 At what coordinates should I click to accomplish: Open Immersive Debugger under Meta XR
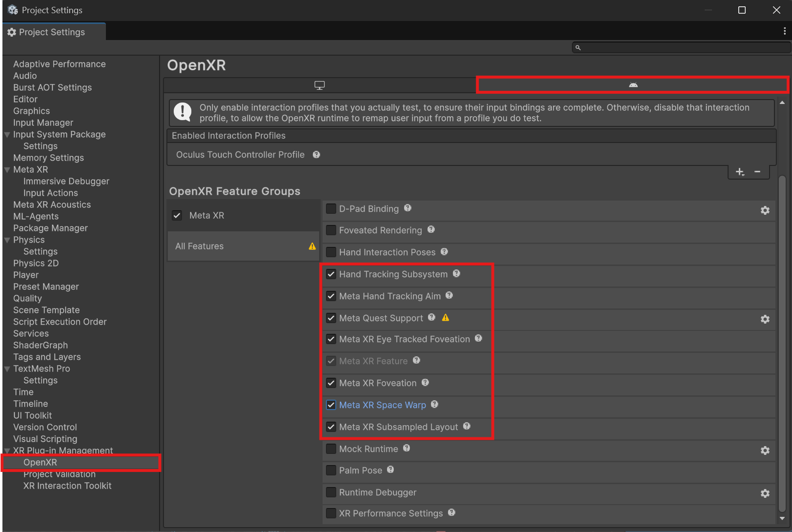pyautogui.click(x=66, y=181)
